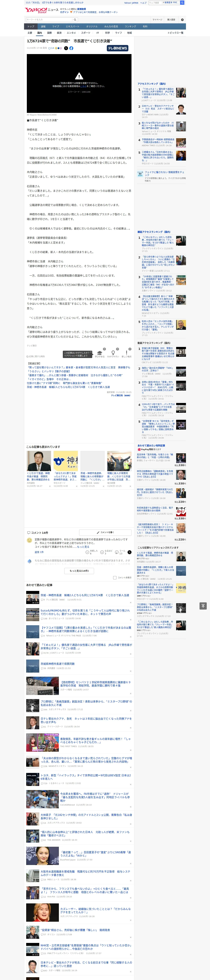
Task: Open settings via the gear icon
Action: (x=182, y=20)
